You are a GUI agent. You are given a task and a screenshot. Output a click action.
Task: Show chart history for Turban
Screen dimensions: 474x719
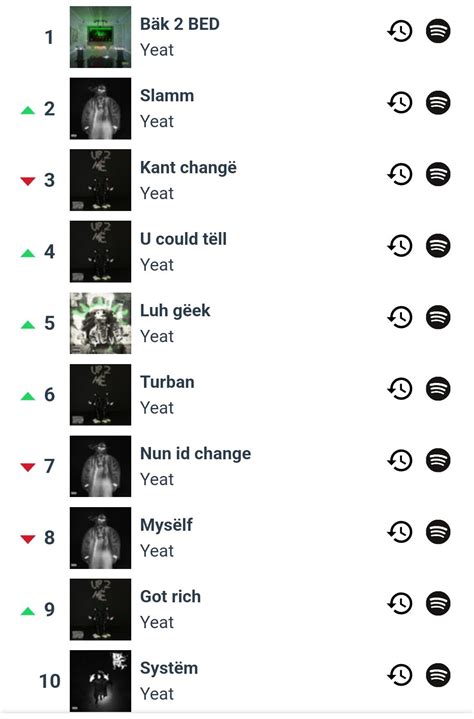(400, 389)
